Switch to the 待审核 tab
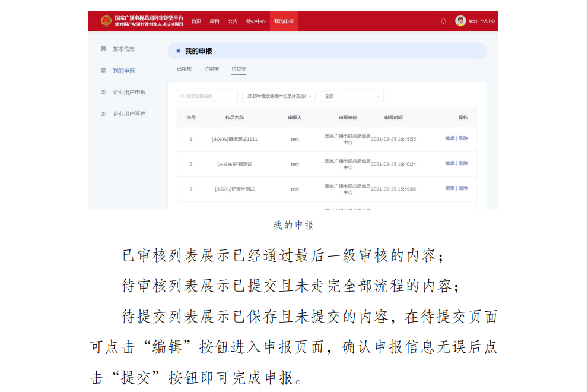This screenshot has height=392, width=588. tap(211, 69)
